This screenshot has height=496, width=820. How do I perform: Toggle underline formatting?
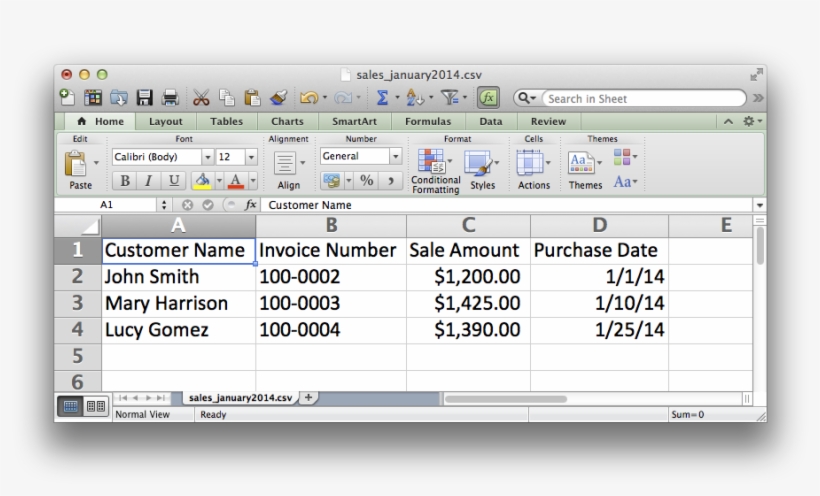click(174, 181)
